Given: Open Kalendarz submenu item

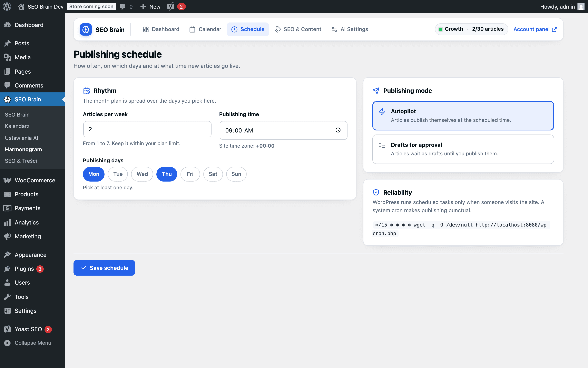Looking at the screenshot, I should (x=17, y=126).
